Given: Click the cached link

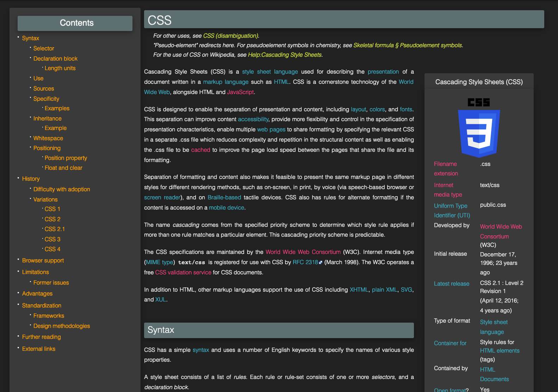Looking at the screenshot, I should tap(201, 150).
